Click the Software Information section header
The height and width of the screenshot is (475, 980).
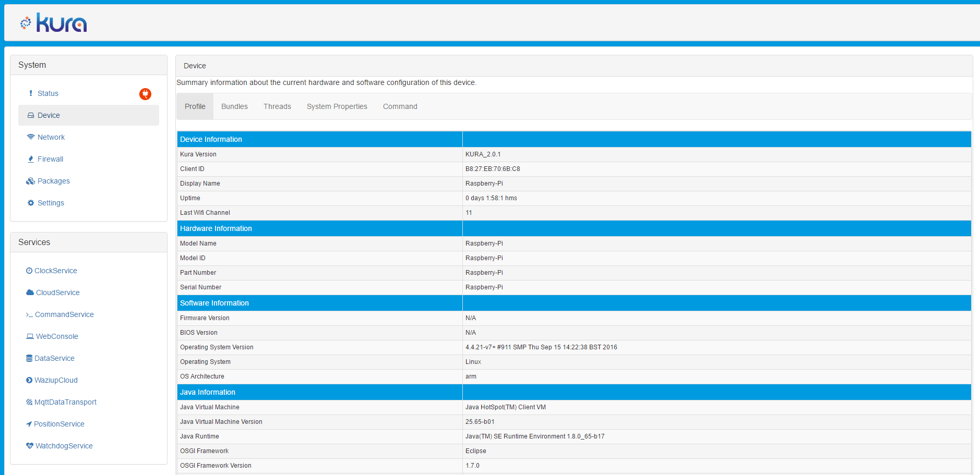(214, 303)
